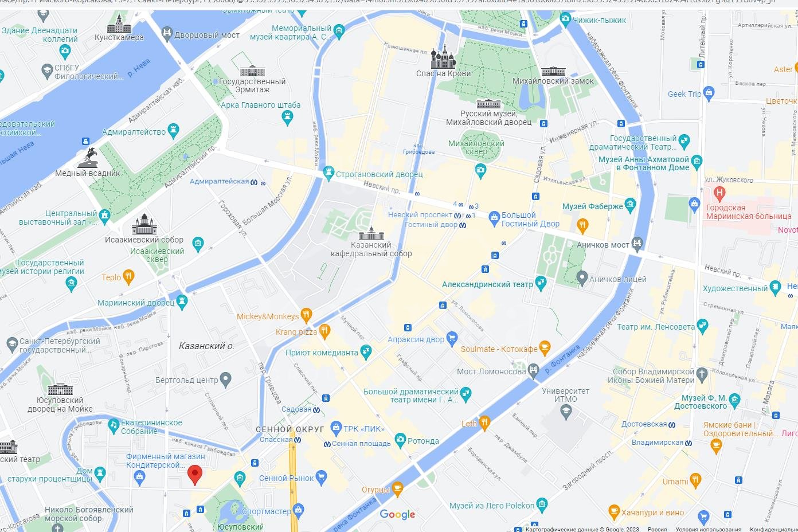798x532 pixels.
Task: Click the Исаакиевский собор cathedral icon
Action: (x=144, y=224)
